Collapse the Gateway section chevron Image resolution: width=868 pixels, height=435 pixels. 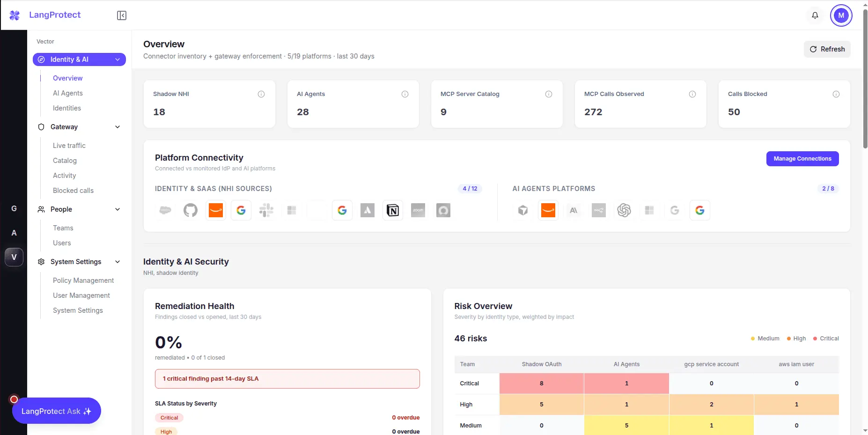point(118,127)
